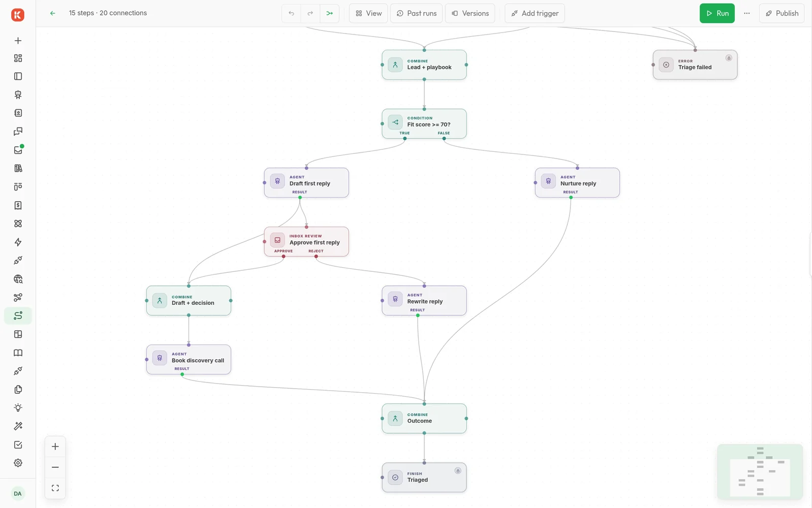Image resolution: width=812 pixels, height=508 pixels.
Task: Click Add trigger
Action: click(534, 13)
